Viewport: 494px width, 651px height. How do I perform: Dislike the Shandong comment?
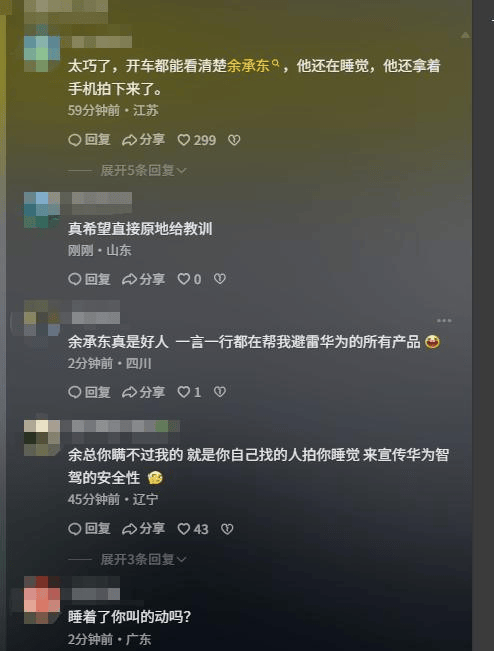point(220,279)
